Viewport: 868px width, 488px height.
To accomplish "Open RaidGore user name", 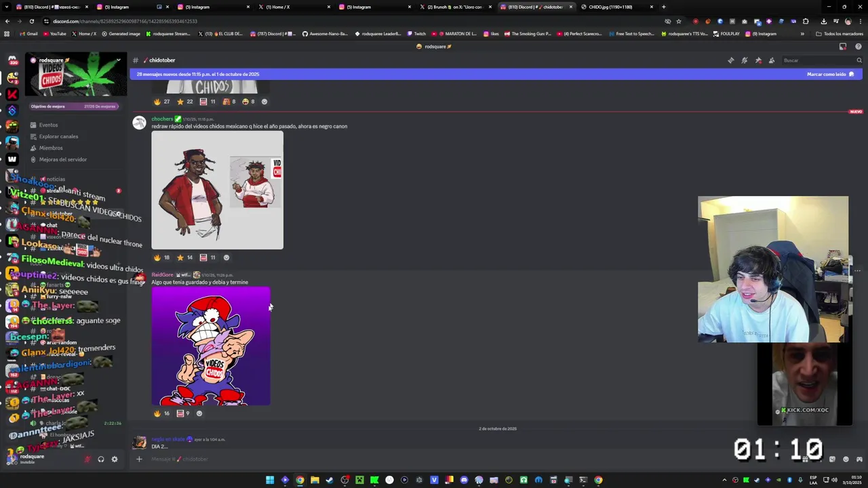I will click(162, 274).
